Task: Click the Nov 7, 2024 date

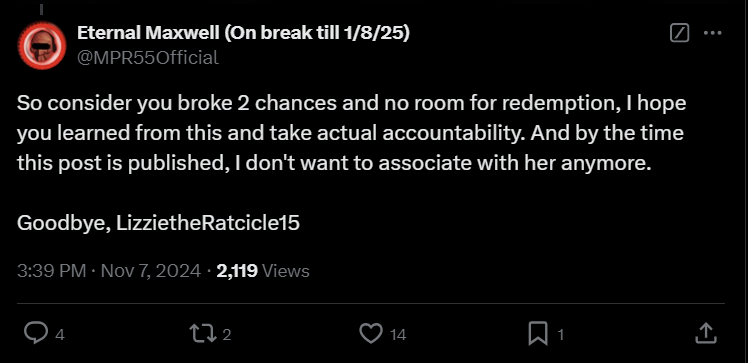Action: 151,271
